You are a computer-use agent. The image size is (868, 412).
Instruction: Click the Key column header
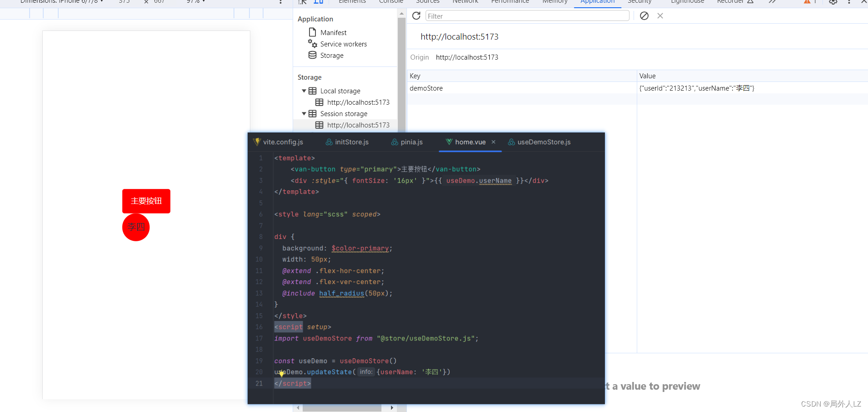(x=522, y=76)
